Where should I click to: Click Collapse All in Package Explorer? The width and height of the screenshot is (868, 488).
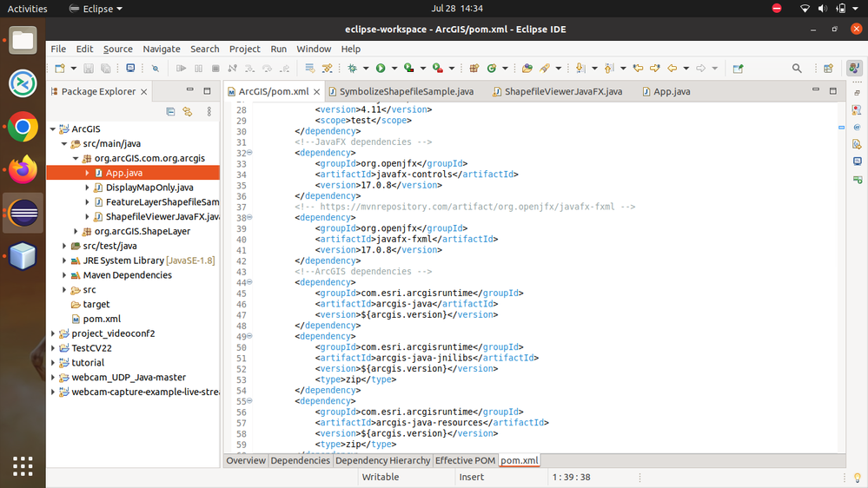[x=170, y=112]
